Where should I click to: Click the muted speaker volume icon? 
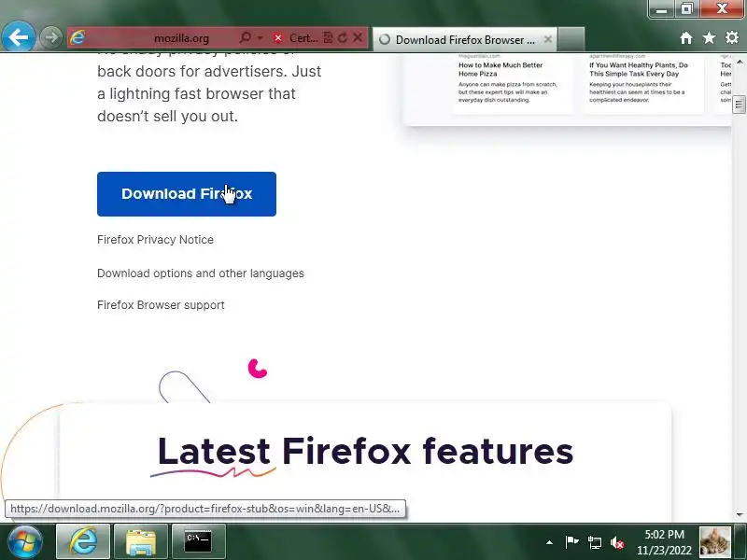point(617,542)
